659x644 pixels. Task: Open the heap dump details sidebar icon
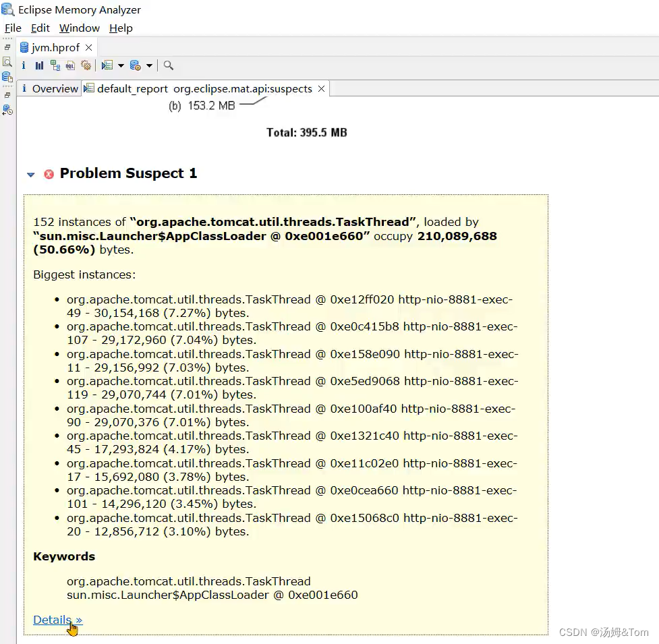coord(7,77)
